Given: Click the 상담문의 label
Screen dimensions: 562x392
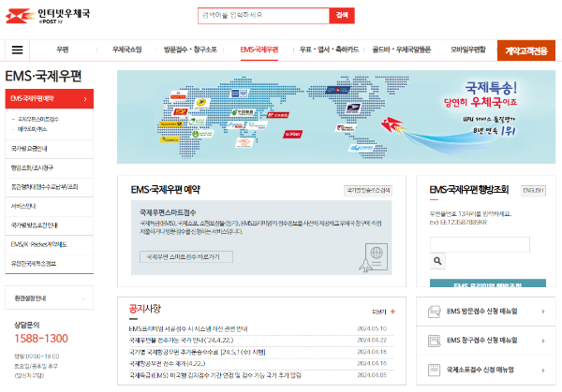Looking at the screenshot, I should point(27,325).
